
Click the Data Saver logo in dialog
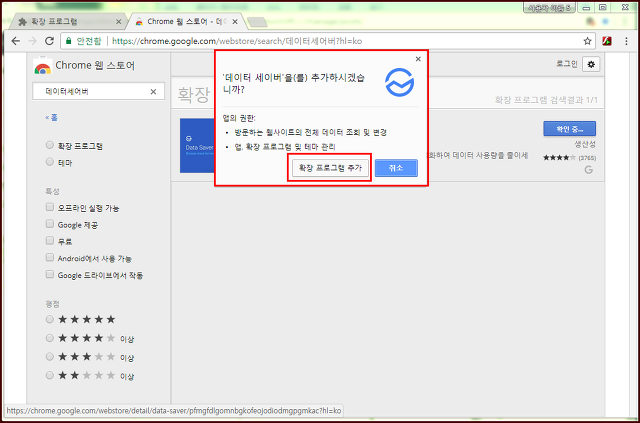coord(399,82)
